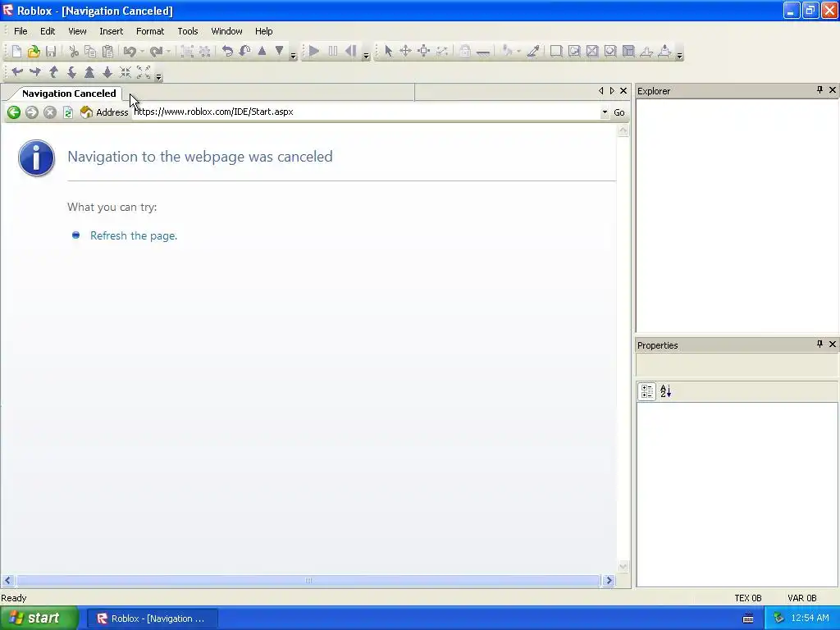
Task: Click the Refresh the page link
Action: [x=134, y=235]
